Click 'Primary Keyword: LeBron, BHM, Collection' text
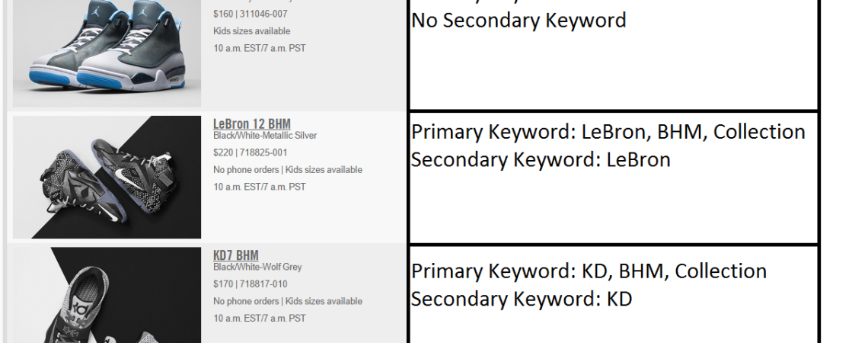 pos(608,132)
